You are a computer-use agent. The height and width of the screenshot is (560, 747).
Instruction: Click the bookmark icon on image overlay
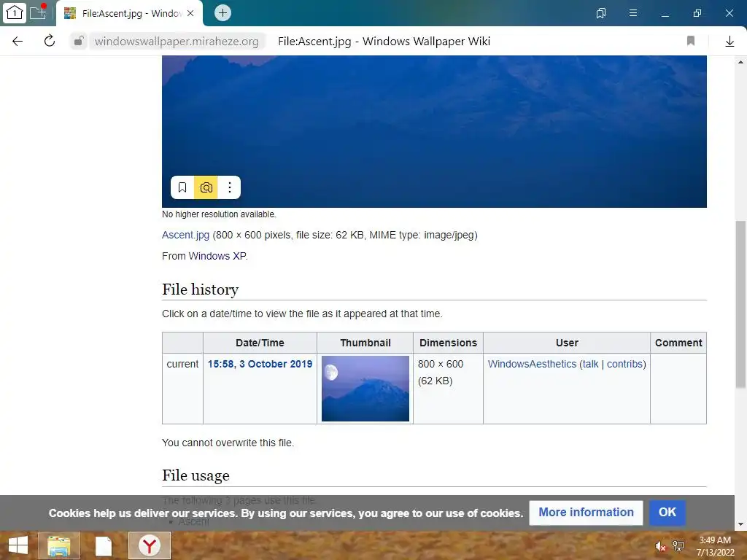[182, 187]
